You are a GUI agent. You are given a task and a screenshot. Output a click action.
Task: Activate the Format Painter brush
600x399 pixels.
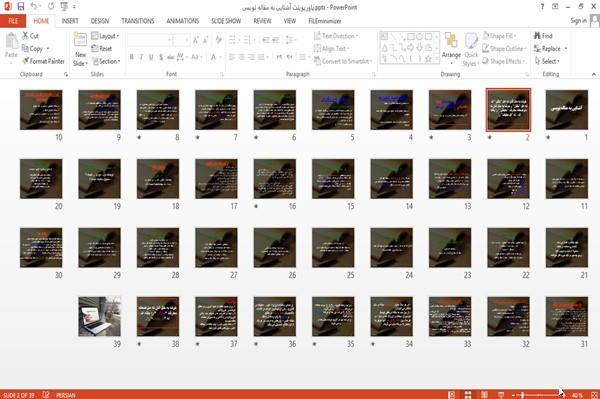click(43, 61)
